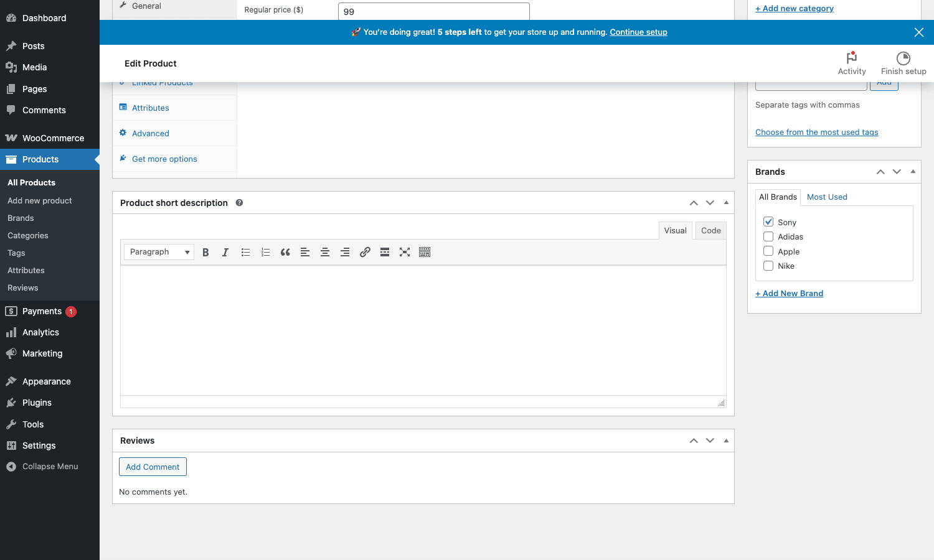Move Product short description panel up
This screenshot has height=560, width=934.
coord(694,203)
